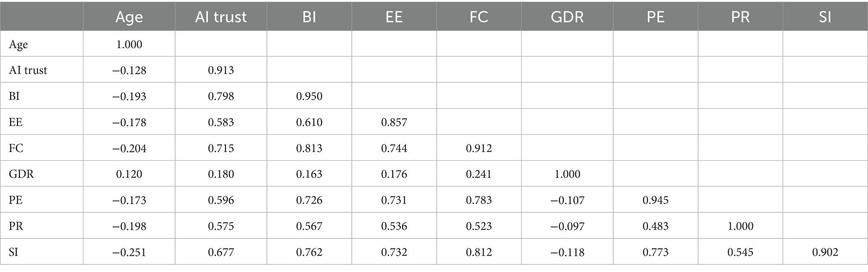
Task: Click the AI trust diagonal value 0.913
Action: tap(221, 70)
